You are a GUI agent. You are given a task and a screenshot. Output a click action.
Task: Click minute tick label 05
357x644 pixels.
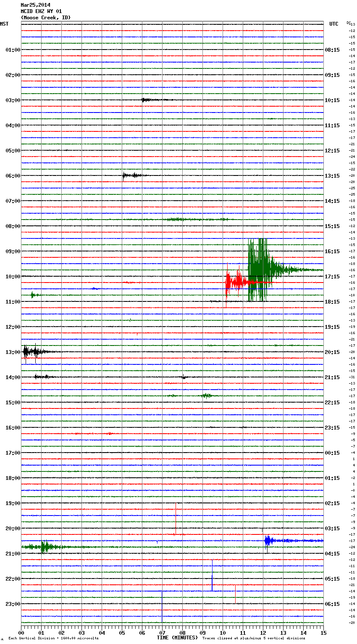pyautogui.click(x=122, y=633)
